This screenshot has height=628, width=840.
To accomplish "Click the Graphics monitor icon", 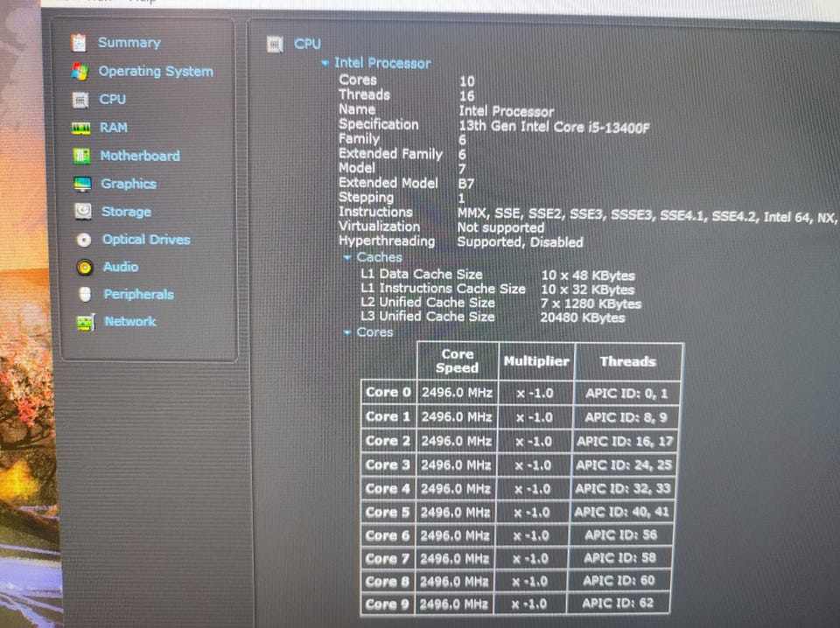I will (82, 184).
